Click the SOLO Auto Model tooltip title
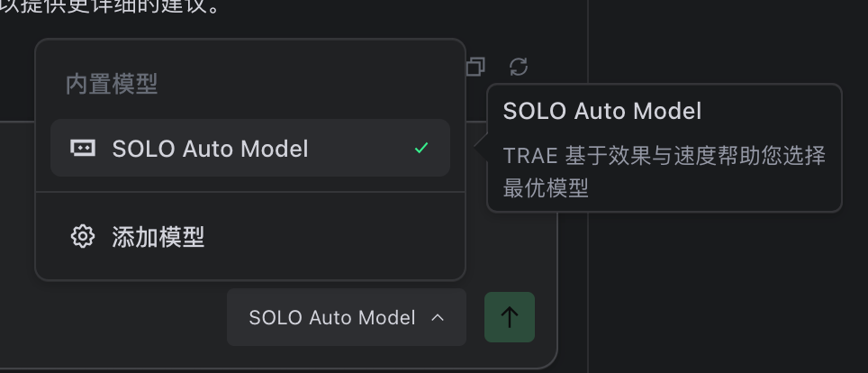Viewport: 868px width, 373px height. (x=601, y=112)
